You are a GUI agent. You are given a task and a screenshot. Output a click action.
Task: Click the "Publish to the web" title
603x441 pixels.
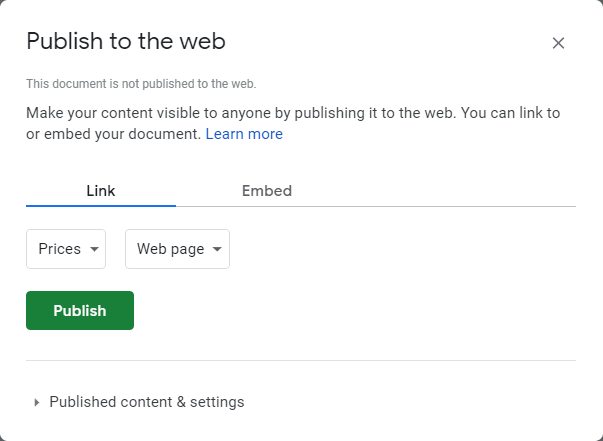(x=126, y=41)
